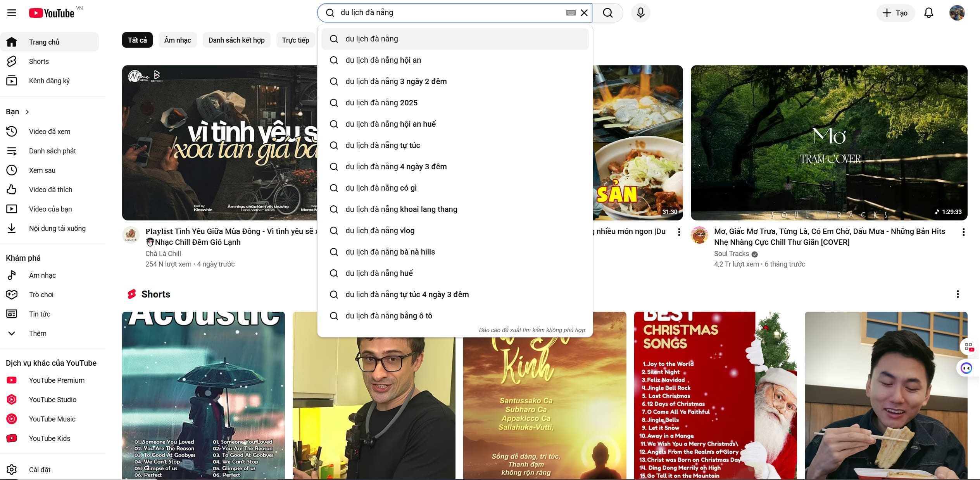The image size is (980, 480).
Task: Open Xem sau watch later
Action: (x=49, y=170)
